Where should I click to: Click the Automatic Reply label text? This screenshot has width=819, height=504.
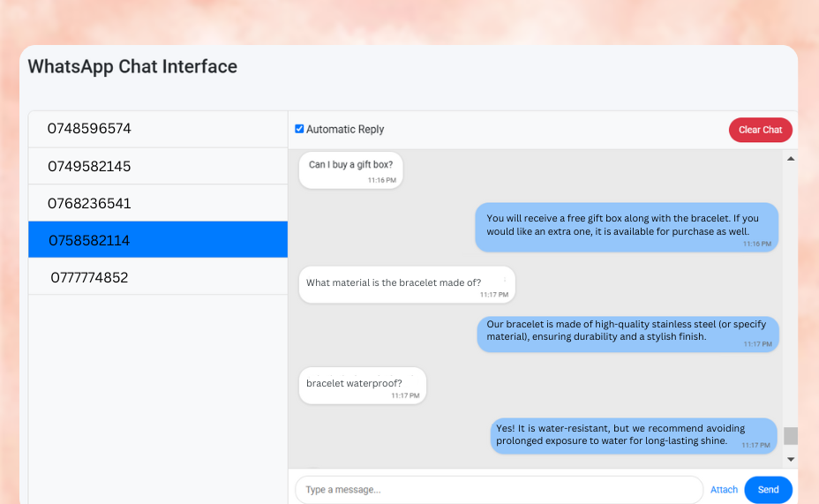tap(345, 130)
